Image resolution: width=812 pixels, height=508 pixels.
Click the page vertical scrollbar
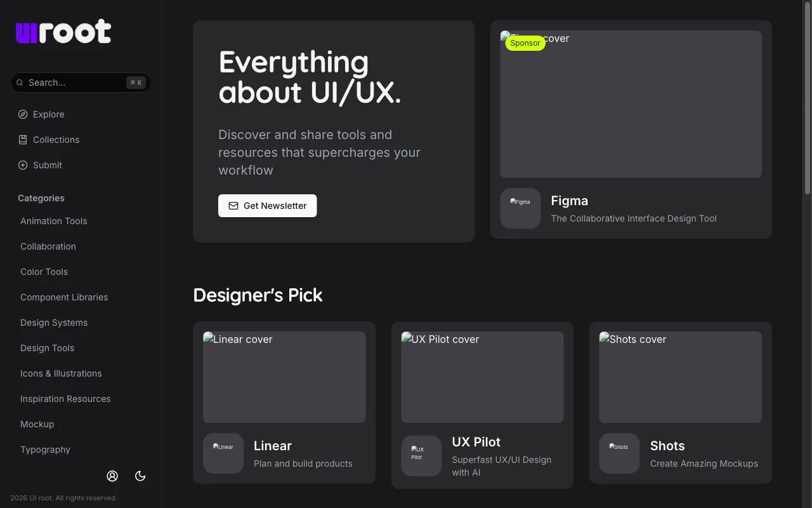click(808, 98)
